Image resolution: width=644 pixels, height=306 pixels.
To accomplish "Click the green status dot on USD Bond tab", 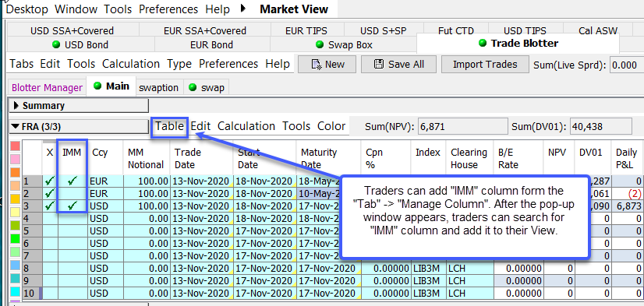I will pyautogui.click(x=56, y=44).
